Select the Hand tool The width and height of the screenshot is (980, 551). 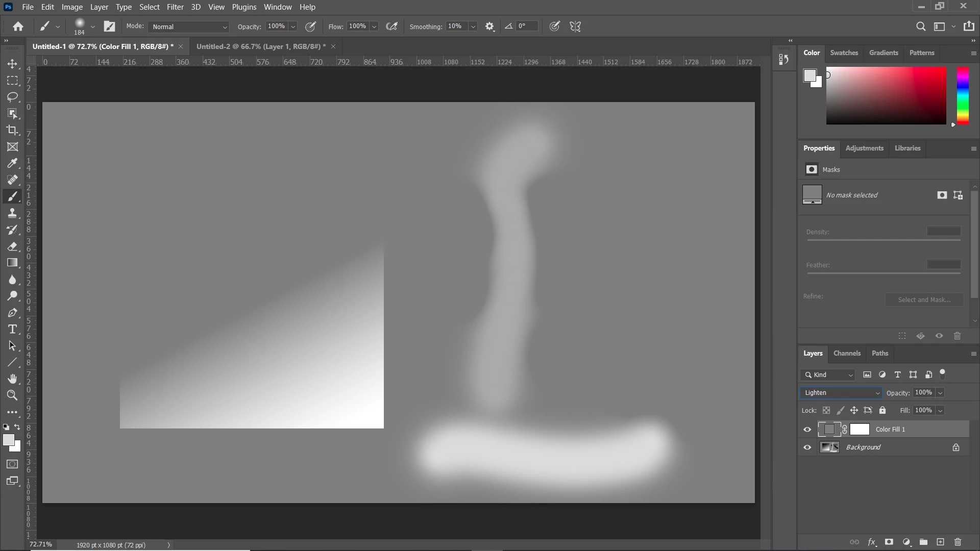12,379
